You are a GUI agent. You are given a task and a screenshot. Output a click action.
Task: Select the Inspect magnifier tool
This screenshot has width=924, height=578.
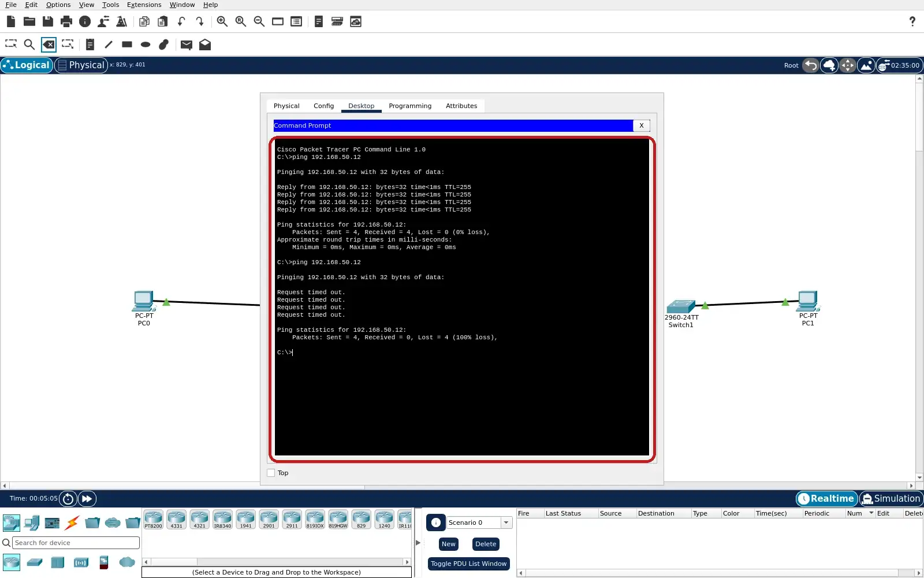[29, 44]
